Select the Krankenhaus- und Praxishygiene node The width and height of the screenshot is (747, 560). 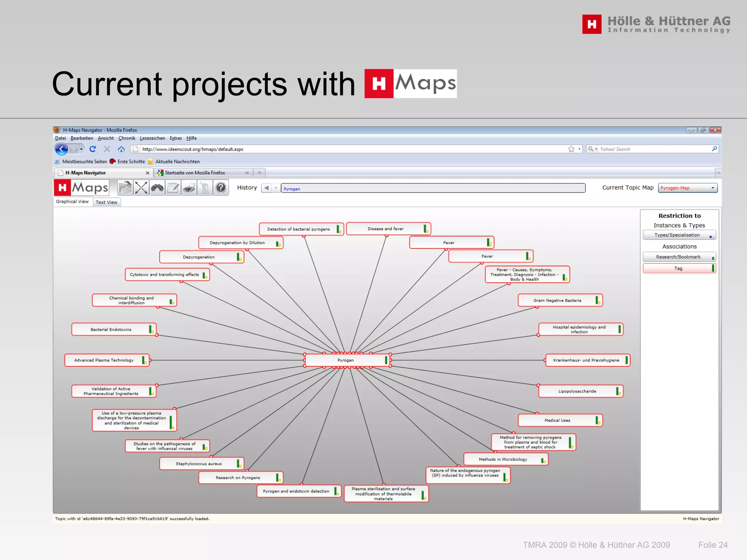(x=588, y=360)
